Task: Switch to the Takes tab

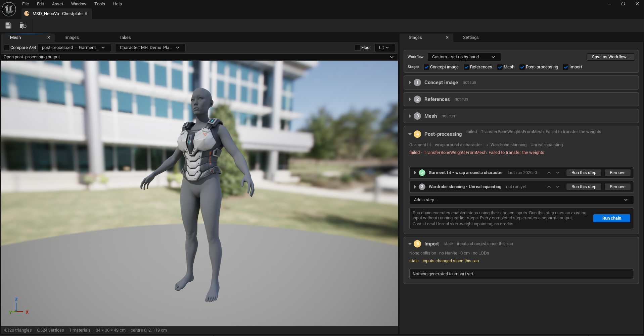Action: [x=125, y=38]
